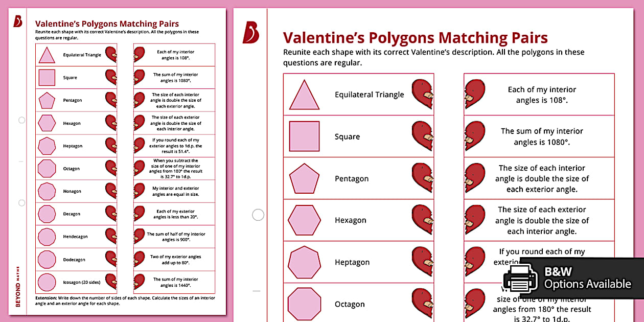Click the enlarged "Each of my interior angles is 108°" card

542,95
